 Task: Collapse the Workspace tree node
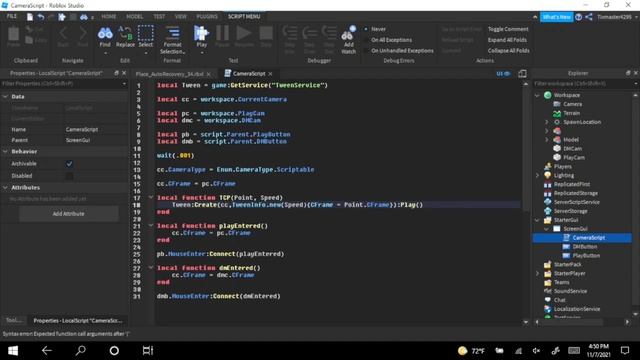pos(537,95)
